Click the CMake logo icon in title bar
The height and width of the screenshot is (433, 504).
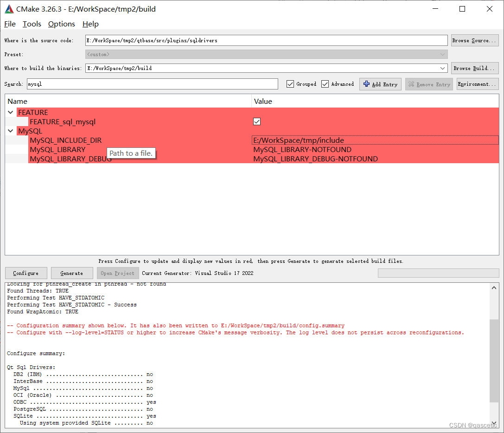pyautogui.click(x=9, y=9)
